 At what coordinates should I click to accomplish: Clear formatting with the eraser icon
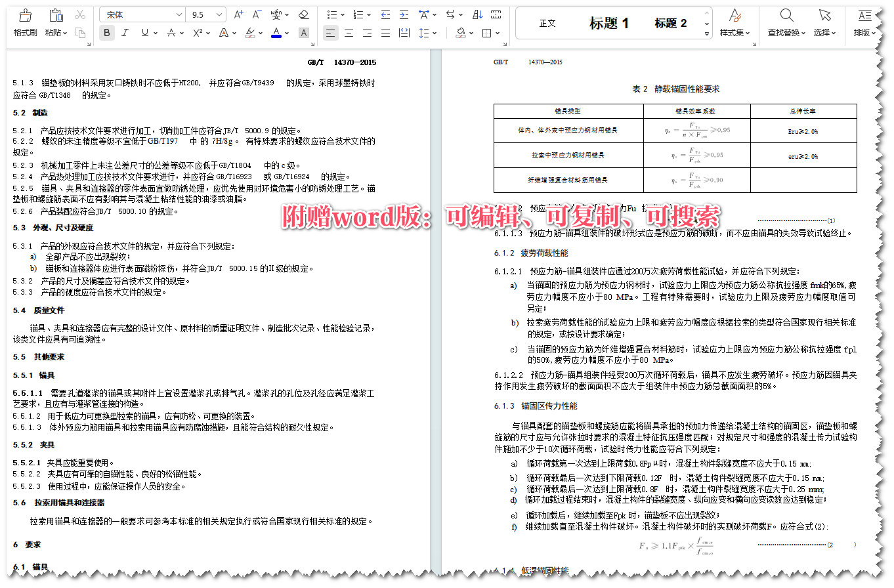(x=303, y=14)
